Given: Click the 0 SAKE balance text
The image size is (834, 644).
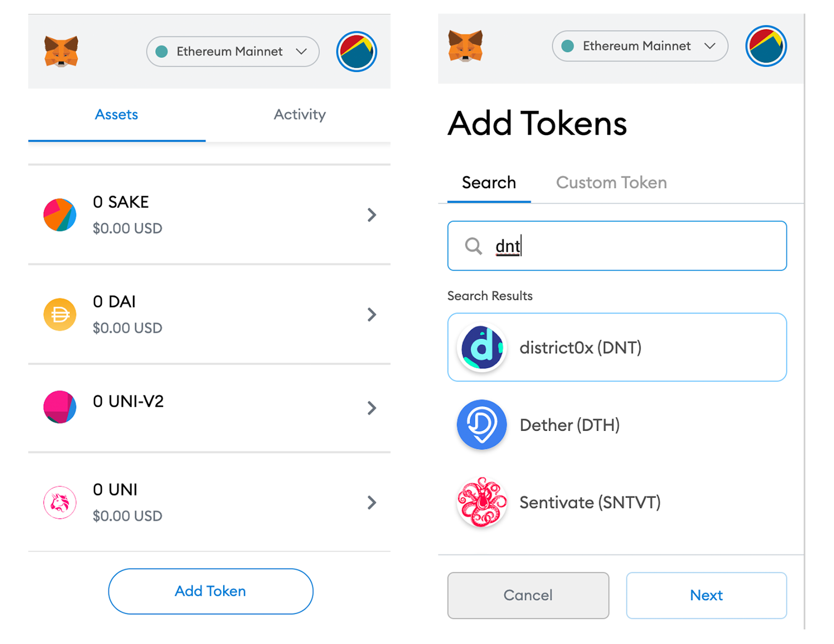Looking at the screenshot, I should pyautogui.click(x=121, y=202).
